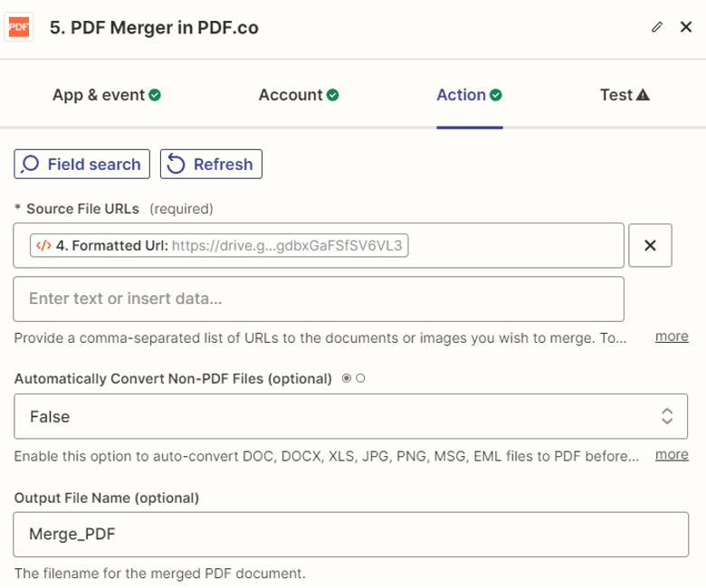The width and height of the screenshot is (706, 588).
Task: Click the Test warning triangle icon
Action: click(643, 95)
